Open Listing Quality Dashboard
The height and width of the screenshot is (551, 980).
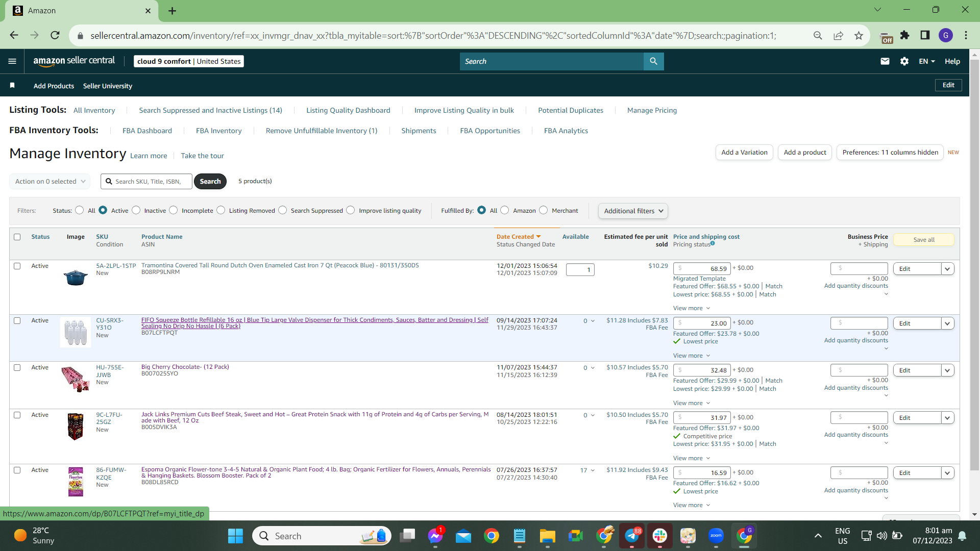point(348,110)
